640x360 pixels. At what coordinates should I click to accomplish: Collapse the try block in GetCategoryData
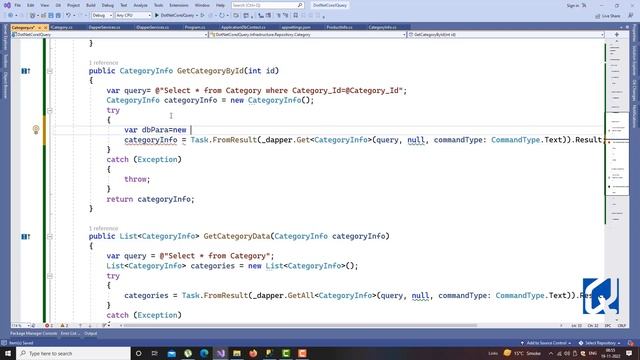(50, 276)
